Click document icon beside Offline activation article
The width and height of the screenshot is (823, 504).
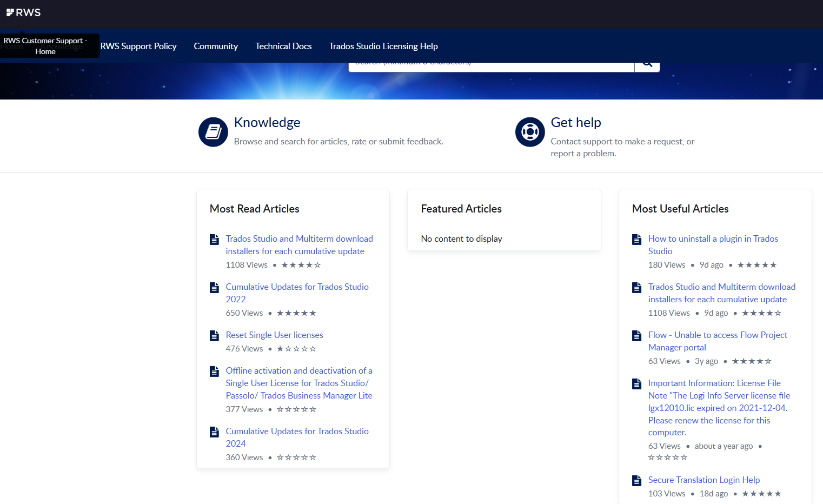[214, 372]
